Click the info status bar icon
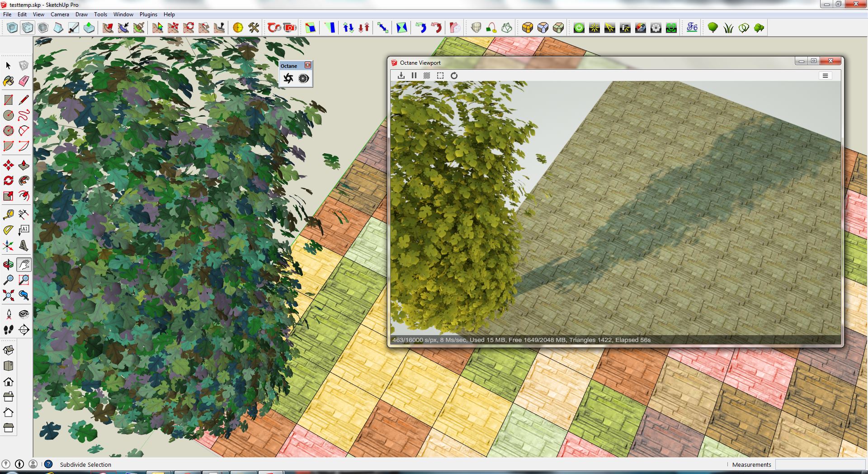This screenshot has height=474, width=868. pyautogui.click(x=19, y=464)
